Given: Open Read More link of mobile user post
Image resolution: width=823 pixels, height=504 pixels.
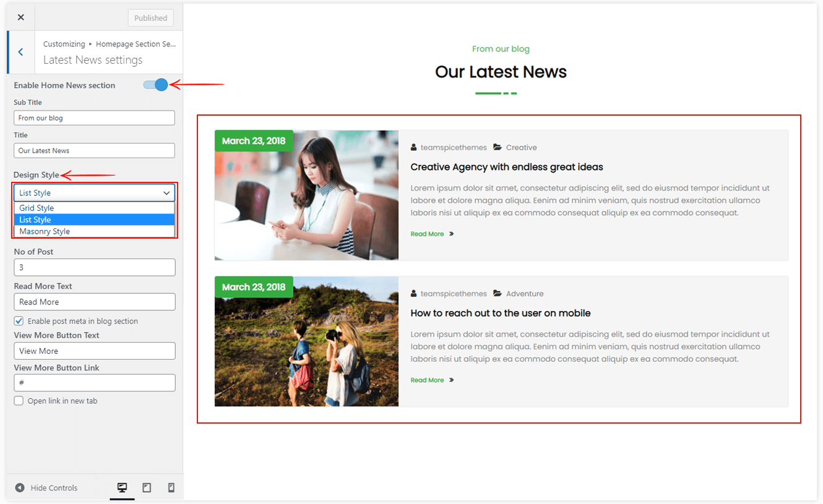Looking at the screenshot, I should pyautogui.click(x=427, y=380).
